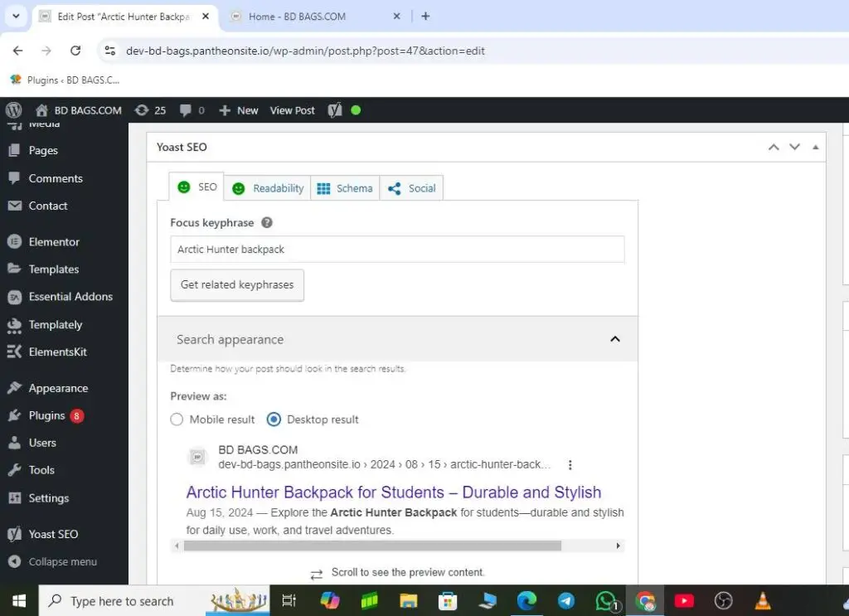
Task: Click the Focus keyphrase input field
Action: click(397, 249)
